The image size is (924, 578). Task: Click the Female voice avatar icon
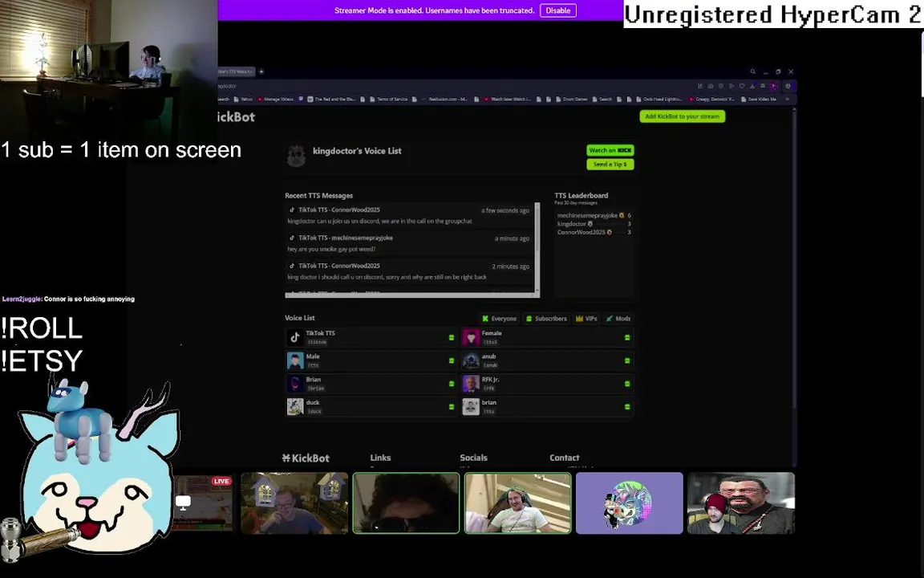point(471,337)
